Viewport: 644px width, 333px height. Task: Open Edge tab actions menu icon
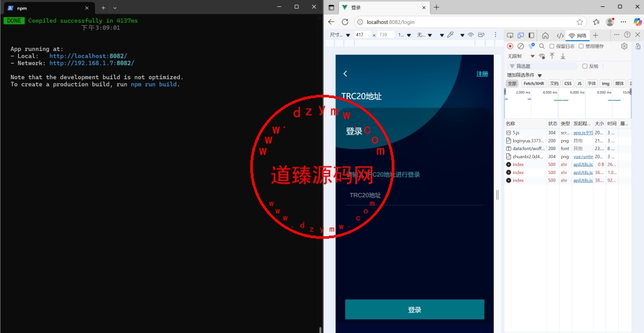[x=331, y=8]
